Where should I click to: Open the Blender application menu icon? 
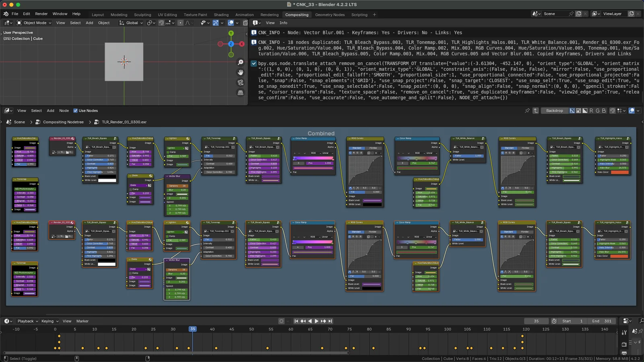click(5, 13)
